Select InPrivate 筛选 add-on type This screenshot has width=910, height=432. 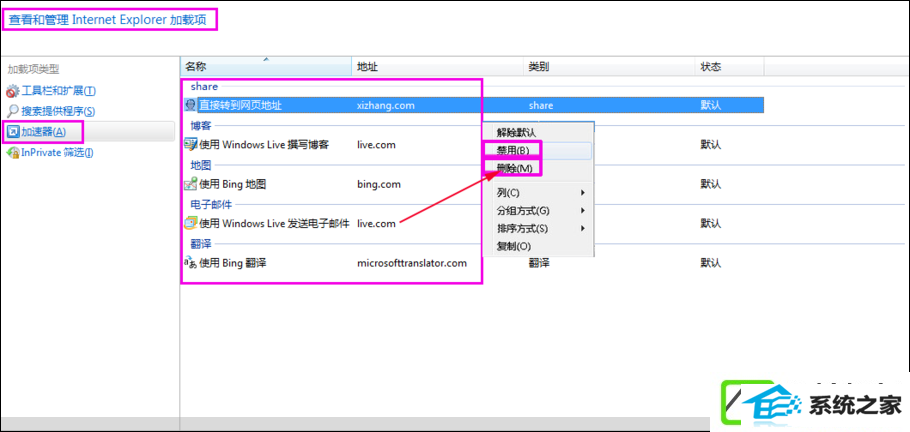tap(57, 153)
